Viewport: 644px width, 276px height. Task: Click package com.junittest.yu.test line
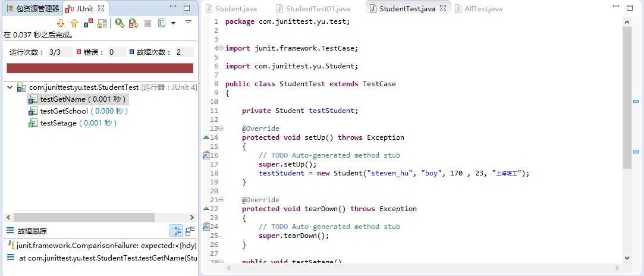coord(287,21)
